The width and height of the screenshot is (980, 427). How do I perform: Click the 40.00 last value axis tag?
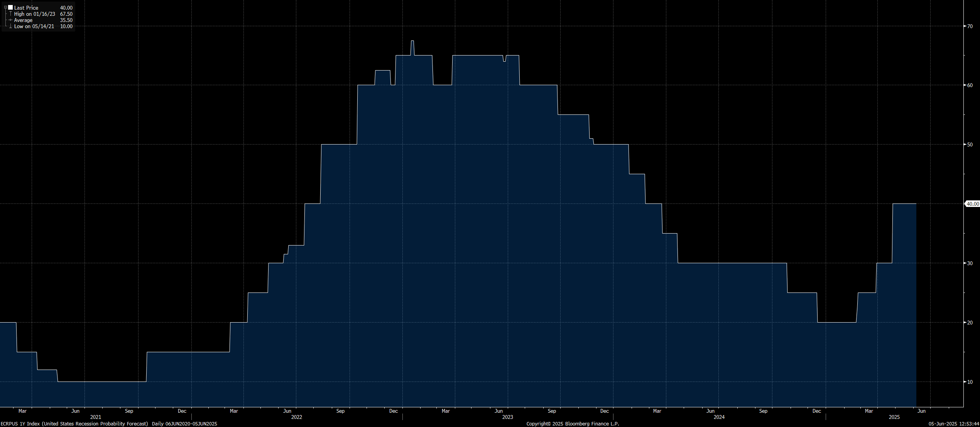pyautogui.click(x=972, y=204)
